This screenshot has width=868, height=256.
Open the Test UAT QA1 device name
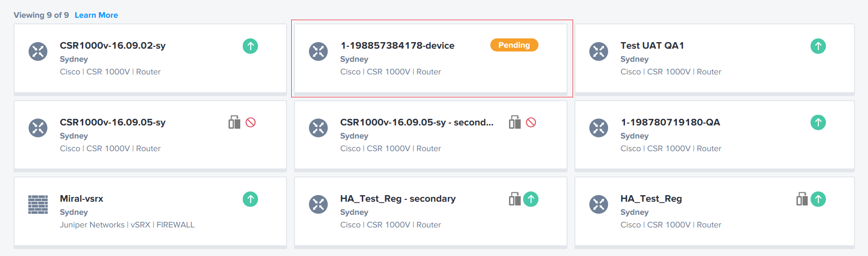(652, 45)
